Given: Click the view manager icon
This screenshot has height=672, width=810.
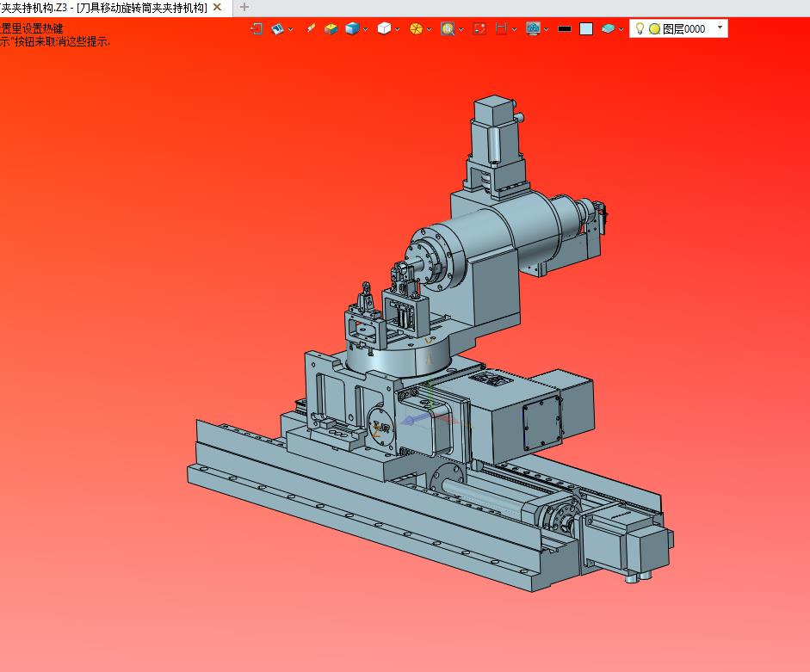Looking at the screenshot, I should 277,29.
